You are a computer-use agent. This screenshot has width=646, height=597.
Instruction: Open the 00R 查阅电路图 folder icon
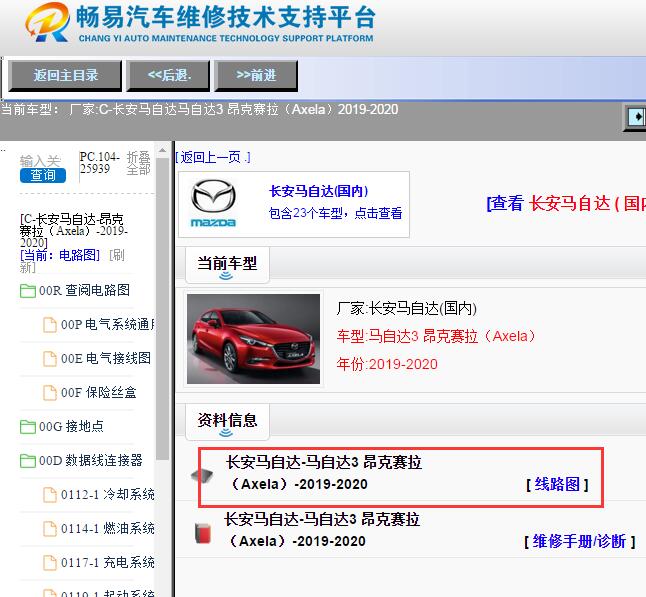click(x=28, y=291)
